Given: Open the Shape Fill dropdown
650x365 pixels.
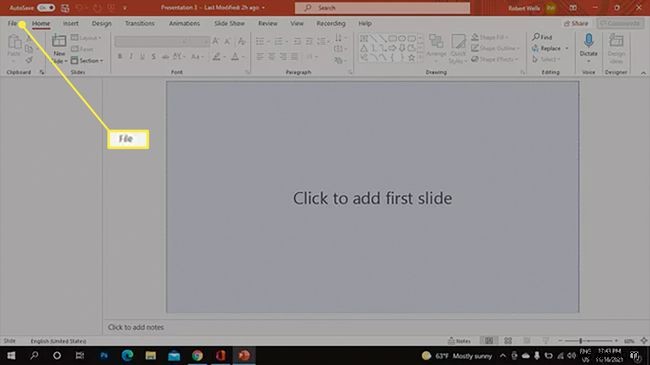Looking at the screenshot, I should [x=490, y=37].
